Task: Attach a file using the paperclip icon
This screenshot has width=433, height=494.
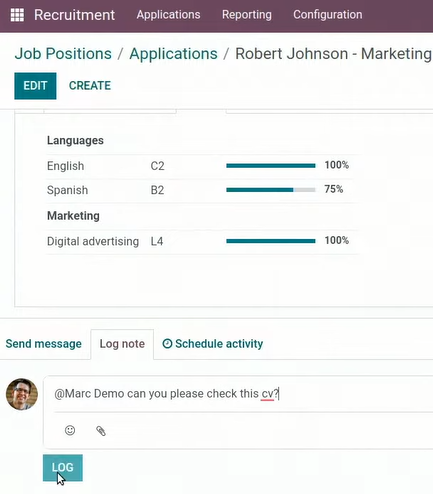Action: point(101,431)
